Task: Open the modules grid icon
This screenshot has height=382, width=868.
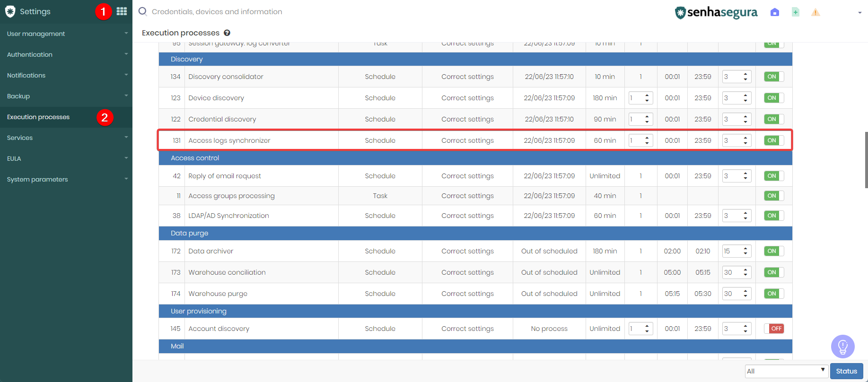Action: [x=122, y=11]
